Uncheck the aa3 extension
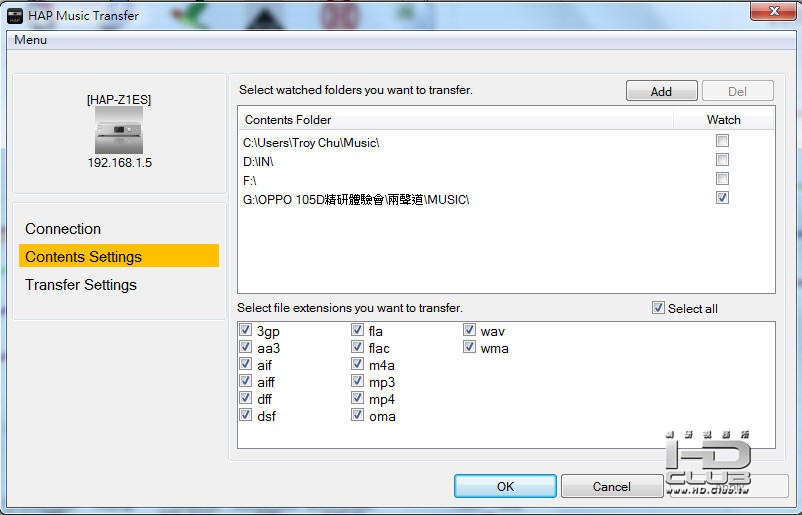The height and width of the screenshot is (515, 802). click(246, 347)
